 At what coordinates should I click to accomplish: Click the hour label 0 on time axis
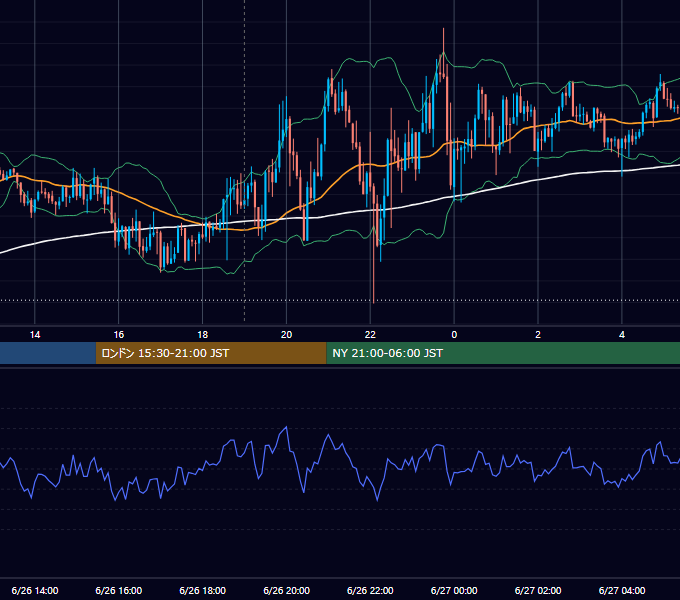point(454,335)
